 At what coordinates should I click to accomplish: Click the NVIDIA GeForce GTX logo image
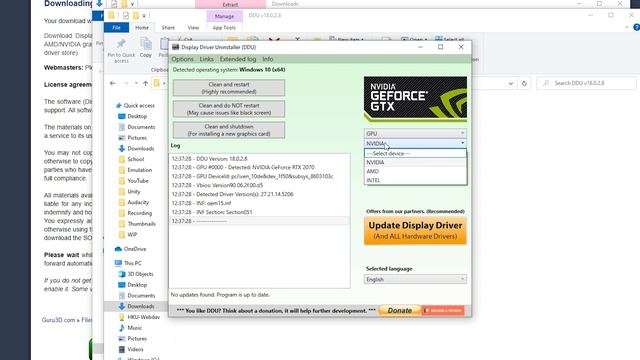[415, 99]
